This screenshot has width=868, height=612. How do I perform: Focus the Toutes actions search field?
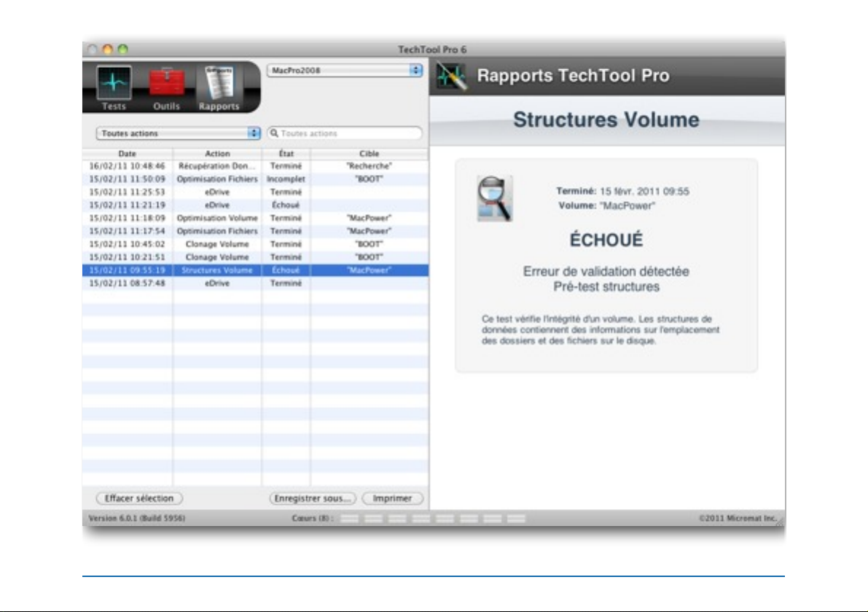click(345, 133)
